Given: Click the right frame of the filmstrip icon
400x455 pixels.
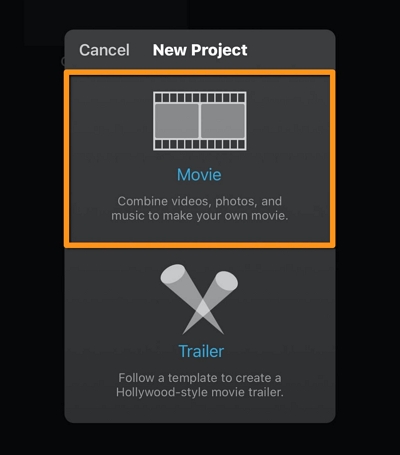Looking at the screenshot, I should (x=223, y=121).
